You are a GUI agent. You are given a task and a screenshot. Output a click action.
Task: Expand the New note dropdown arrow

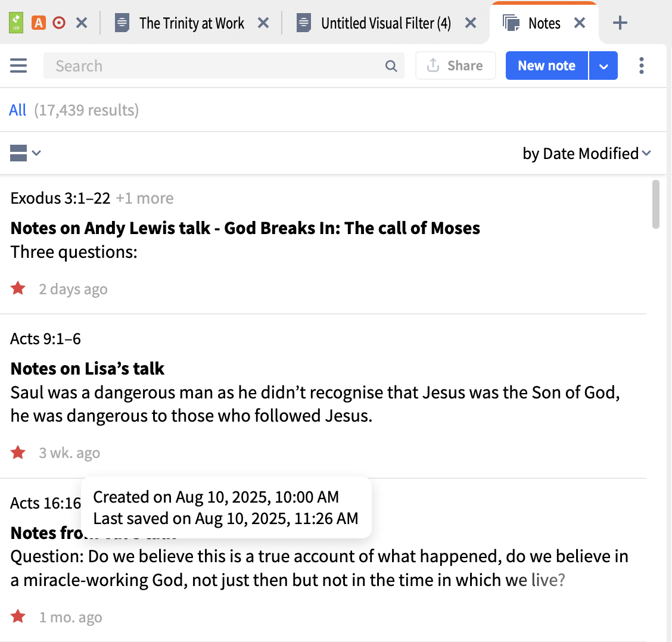[x=603, y=66]
